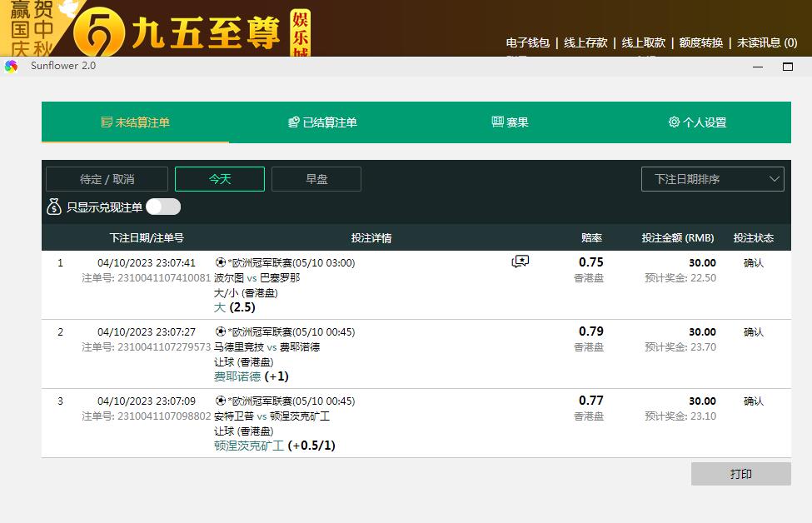Click the money bag cash-out icon

tap(54, 207)
